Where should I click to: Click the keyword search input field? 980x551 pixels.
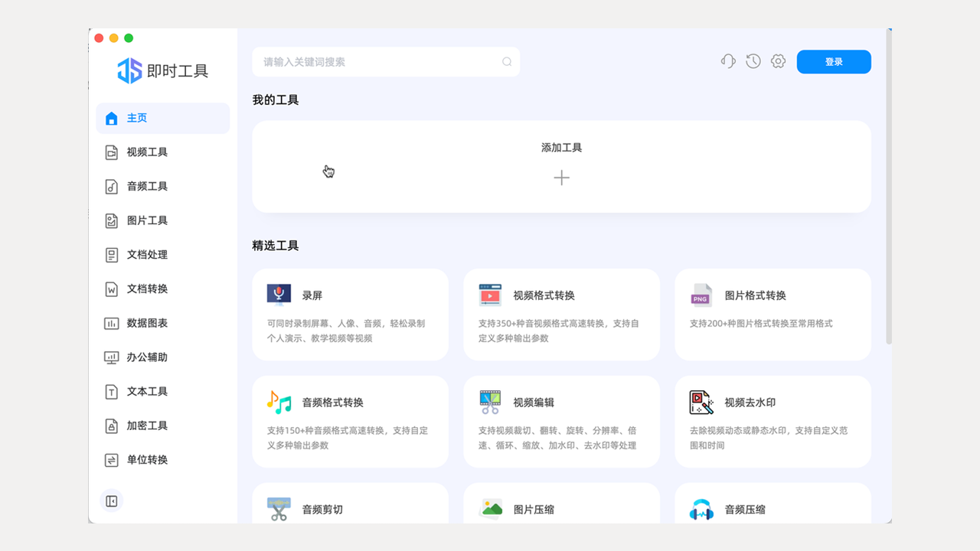click(x=386, y=61)
